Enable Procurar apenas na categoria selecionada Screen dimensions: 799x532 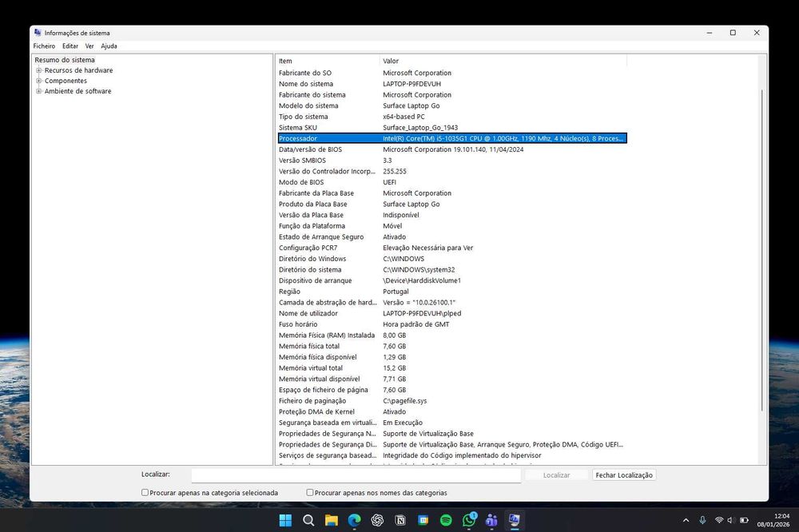[145, 493]
